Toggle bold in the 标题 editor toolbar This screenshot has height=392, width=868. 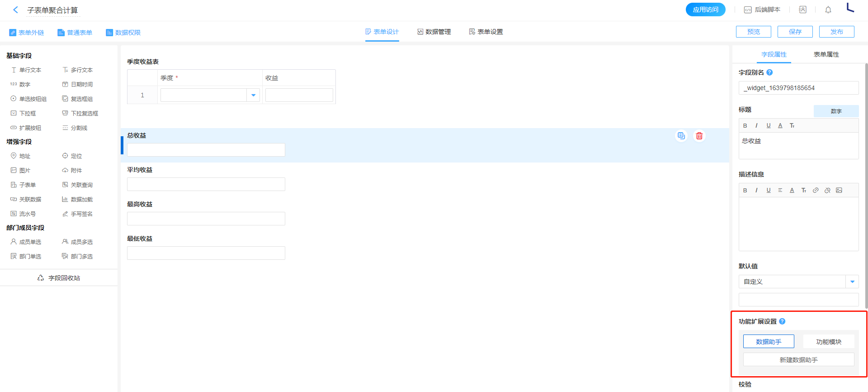pyautogui.click(x=745, y=126)
